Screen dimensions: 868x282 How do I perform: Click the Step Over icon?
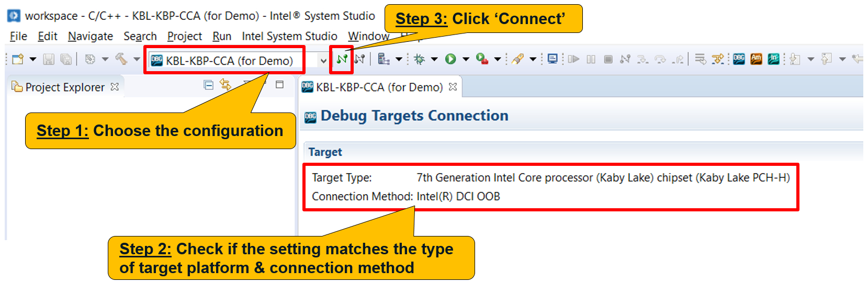pyautogui.click(x=660, y=59)
